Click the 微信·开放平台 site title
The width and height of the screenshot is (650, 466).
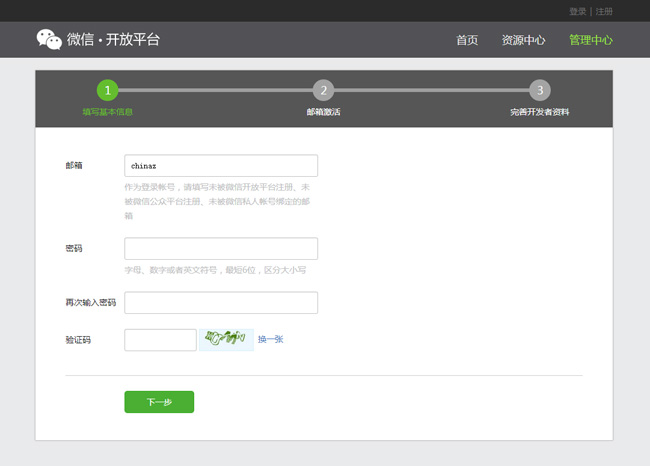coord(113,40)
